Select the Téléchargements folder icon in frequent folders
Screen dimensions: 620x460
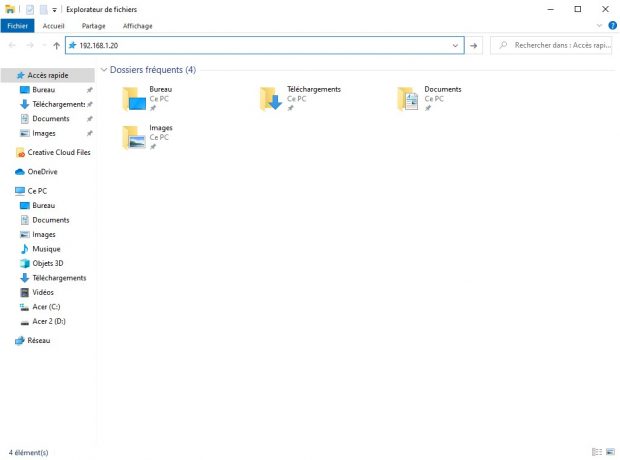[271, 98]
